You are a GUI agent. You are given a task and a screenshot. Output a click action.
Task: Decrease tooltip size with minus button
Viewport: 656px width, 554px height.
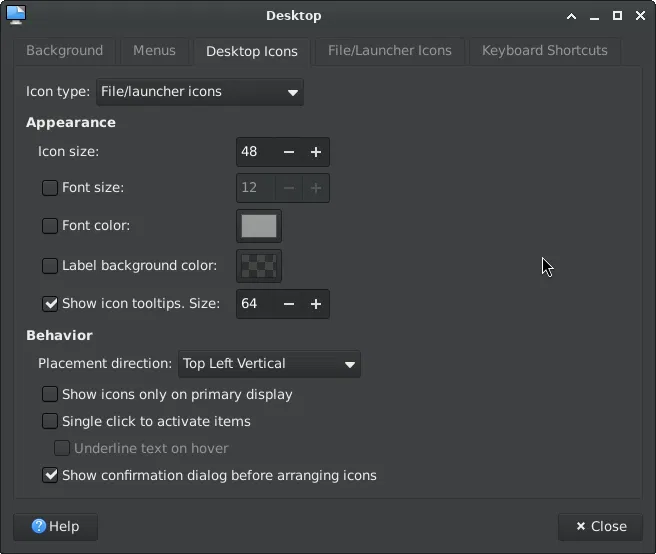289,304
